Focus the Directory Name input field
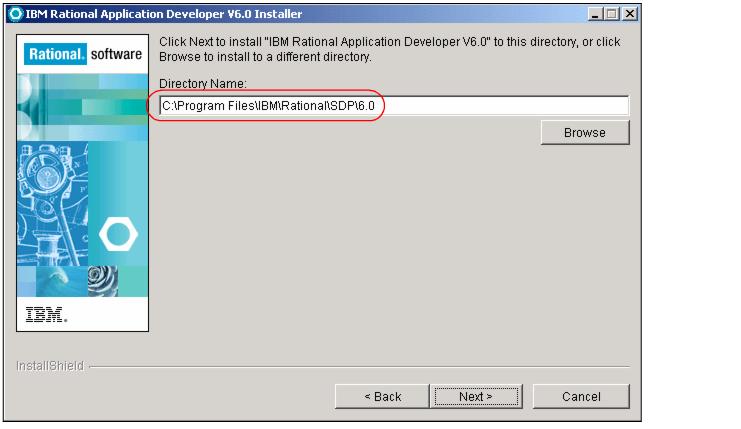Image resolution: width=741 pixels, height=429 pixels. 394,105
